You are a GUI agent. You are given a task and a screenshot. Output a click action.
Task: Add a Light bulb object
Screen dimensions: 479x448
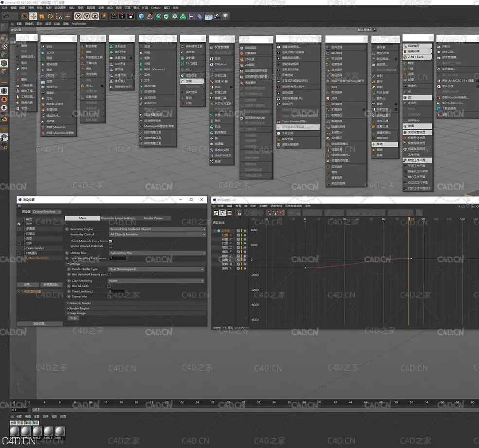[x=226, y=16]
